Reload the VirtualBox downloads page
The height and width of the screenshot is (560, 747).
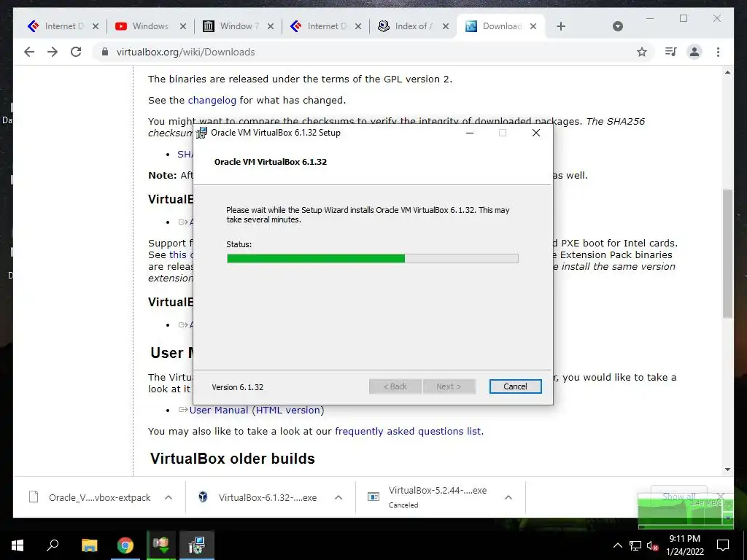[x=76, y=52]
